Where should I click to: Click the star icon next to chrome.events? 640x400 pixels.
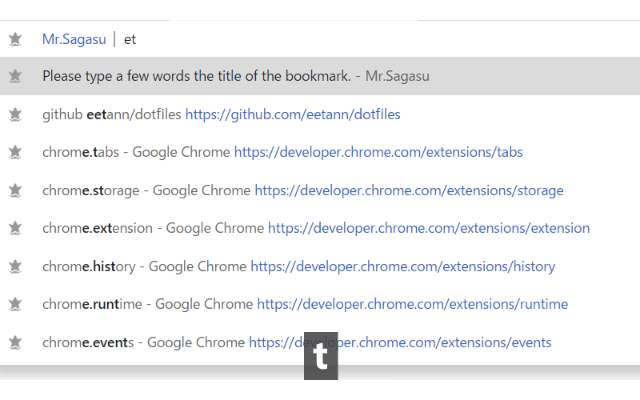15,342
